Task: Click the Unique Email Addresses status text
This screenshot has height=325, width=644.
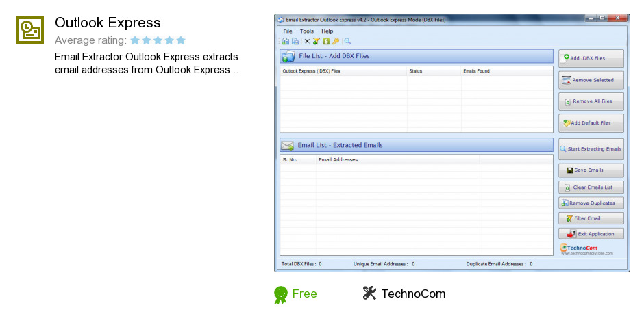Action: [x=384, y=264]
